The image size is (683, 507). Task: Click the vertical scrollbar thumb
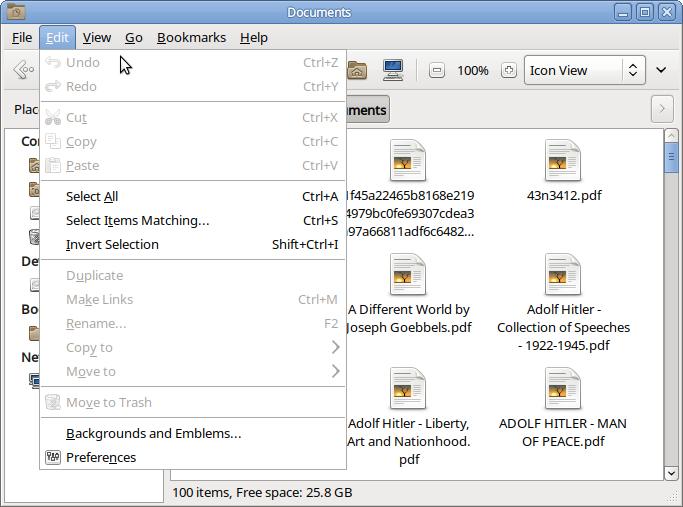[x=671, y=157]
